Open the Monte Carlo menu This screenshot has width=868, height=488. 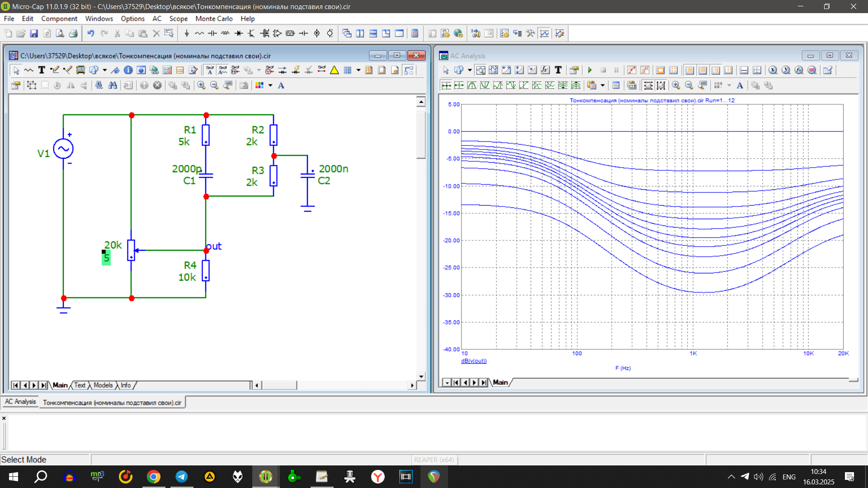pos(214,19)
